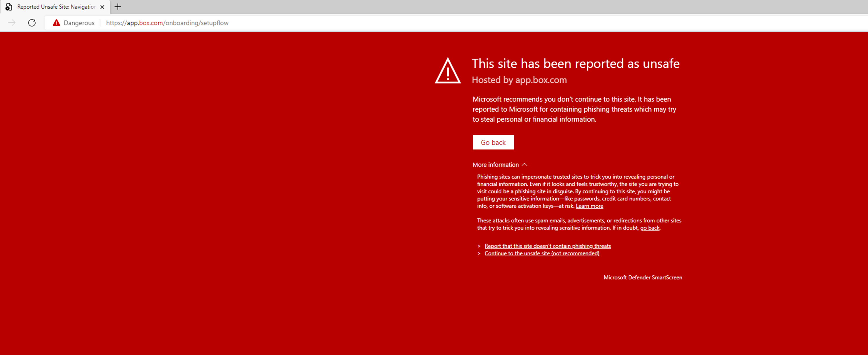Viewport: 868px width, 355px height.
Task: Continue to the unsafe site (not recommended)
Action: click(542, 253)
